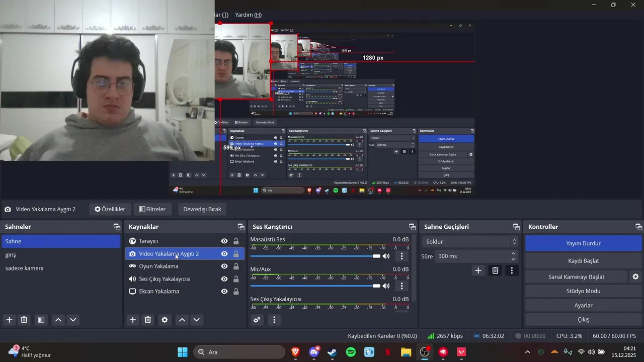Click the Süre 300 ms input field

coord(472,256)
